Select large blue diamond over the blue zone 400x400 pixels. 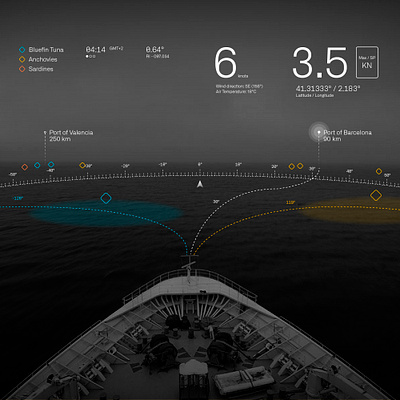[x=106, y=198]
